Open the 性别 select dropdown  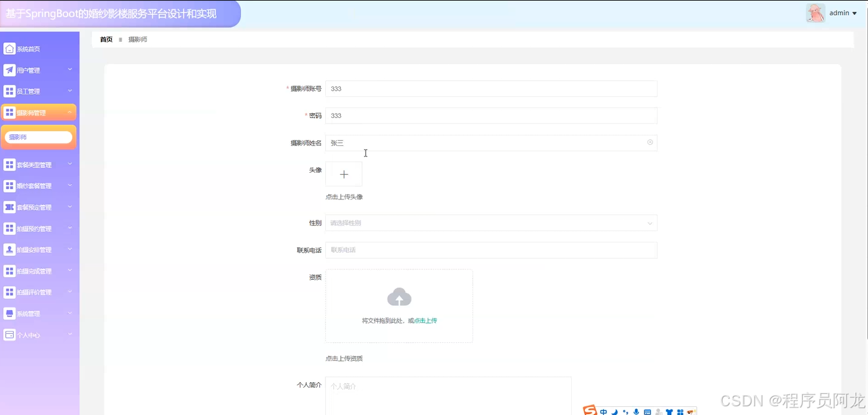point(491,223)
